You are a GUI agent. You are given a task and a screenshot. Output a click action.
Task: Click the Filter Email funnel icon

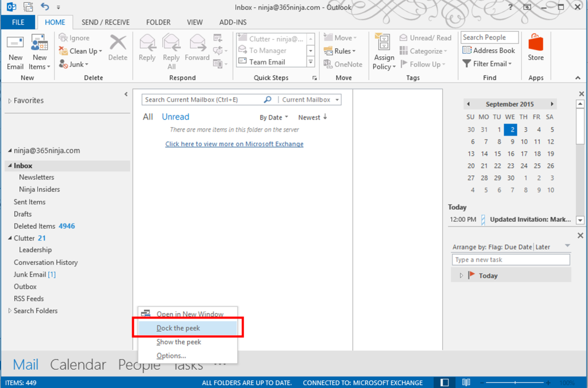coord(467,64)
